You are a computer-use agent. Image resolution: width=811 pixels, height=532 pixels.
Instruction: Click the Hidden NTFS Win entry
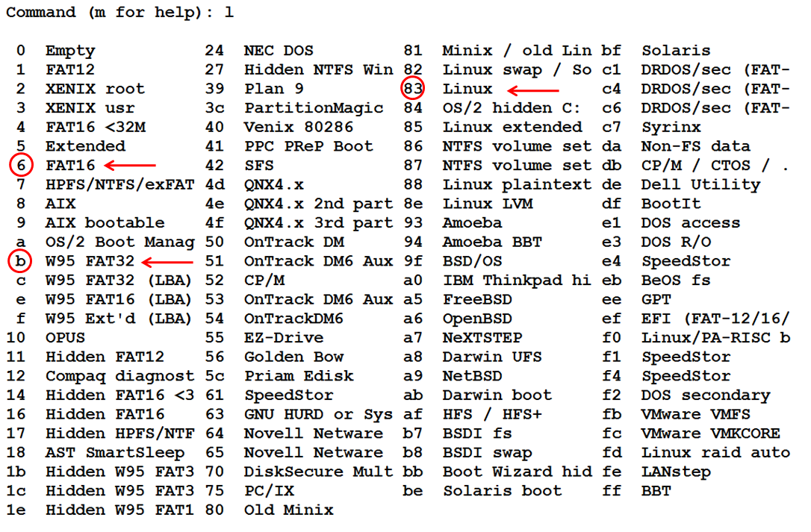pos(318,70)
